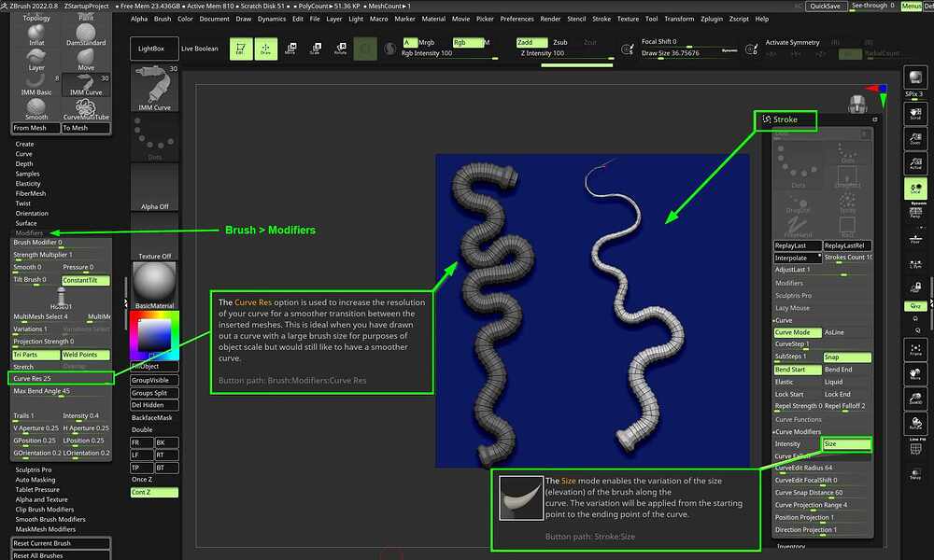Activate the Rotate transform icon
The width and height of the screenshot is (934, 560).
point(340,47)
